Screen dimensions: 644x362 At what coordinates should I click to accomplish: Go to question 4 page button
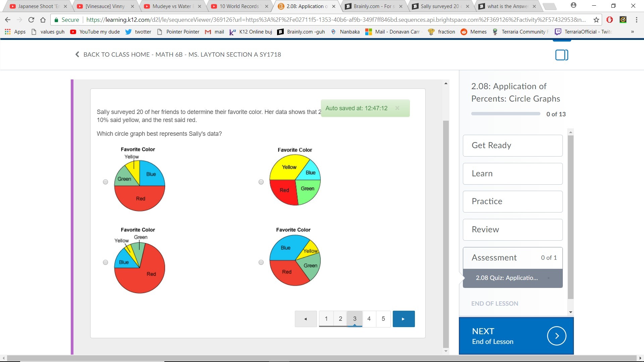(x=369, y=319)
